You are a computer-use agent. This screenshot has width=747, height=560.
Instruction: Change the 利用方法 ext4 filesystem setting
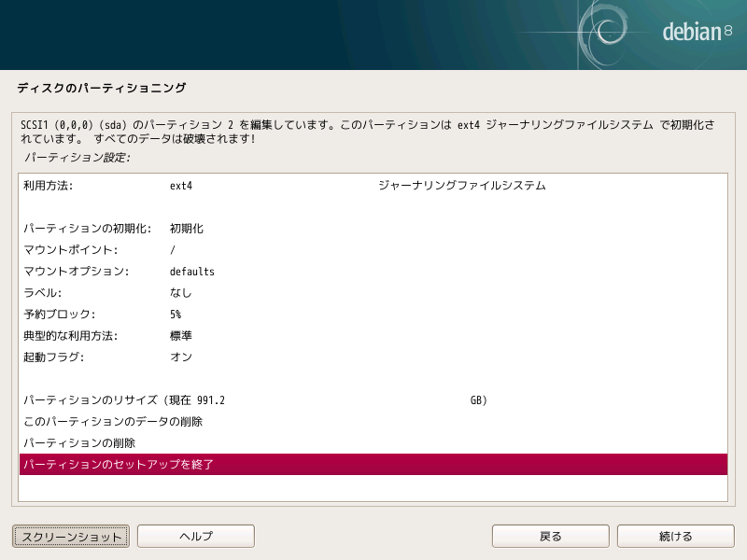pyautogui.click(x=187, y=185)
